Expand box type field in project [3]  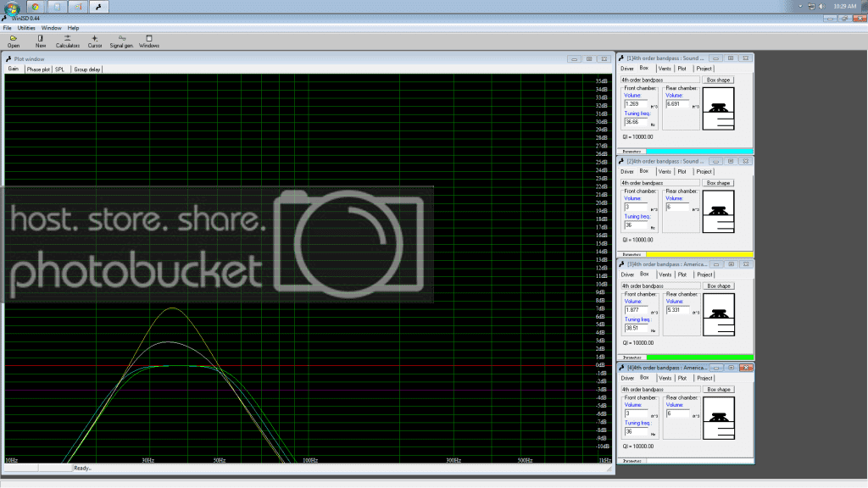[x=660, y=286]
